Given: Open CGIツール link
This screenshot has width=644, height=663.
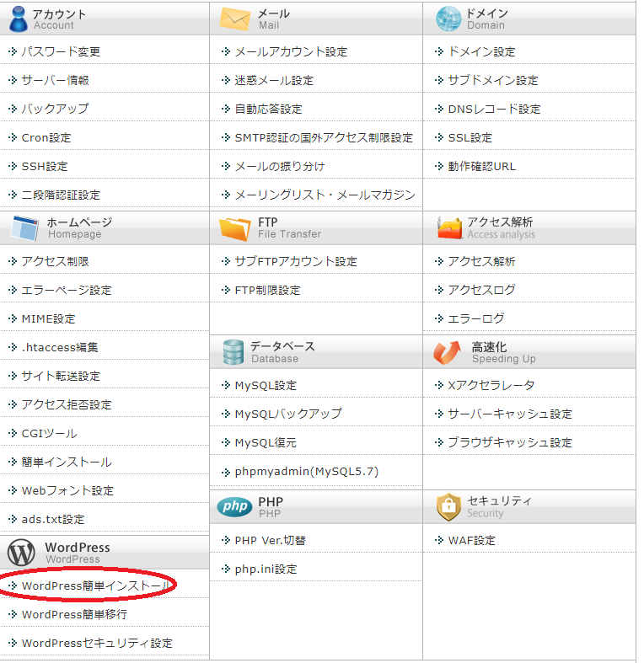Looking at the screenshot, I should [50, 433].
